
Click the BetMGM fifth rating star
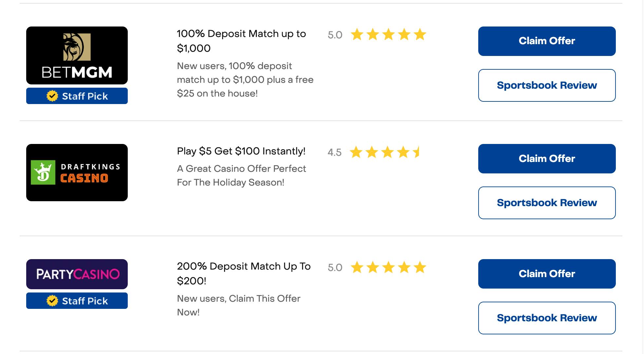[420, 35]
